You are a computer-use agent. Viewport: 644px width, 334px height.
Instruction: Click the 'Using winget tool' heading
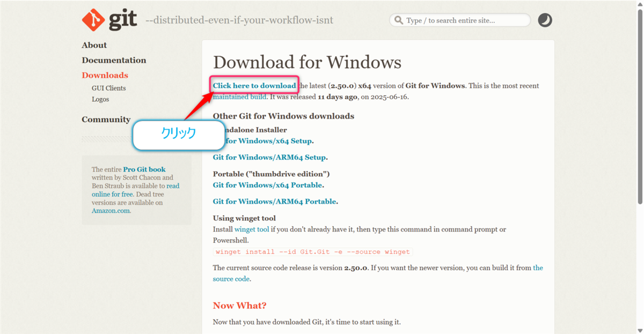pos(244,218)
